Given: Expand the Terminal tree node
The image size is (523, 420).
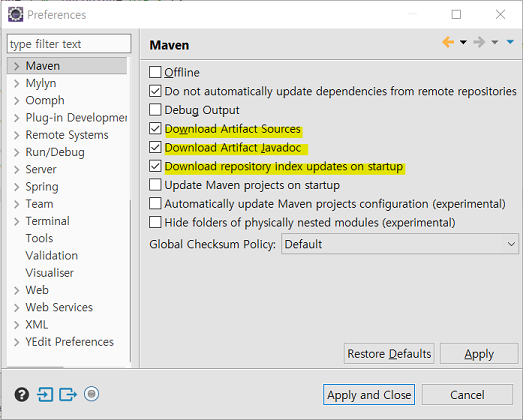Looking at the screenshot, I should coord(17,222).
